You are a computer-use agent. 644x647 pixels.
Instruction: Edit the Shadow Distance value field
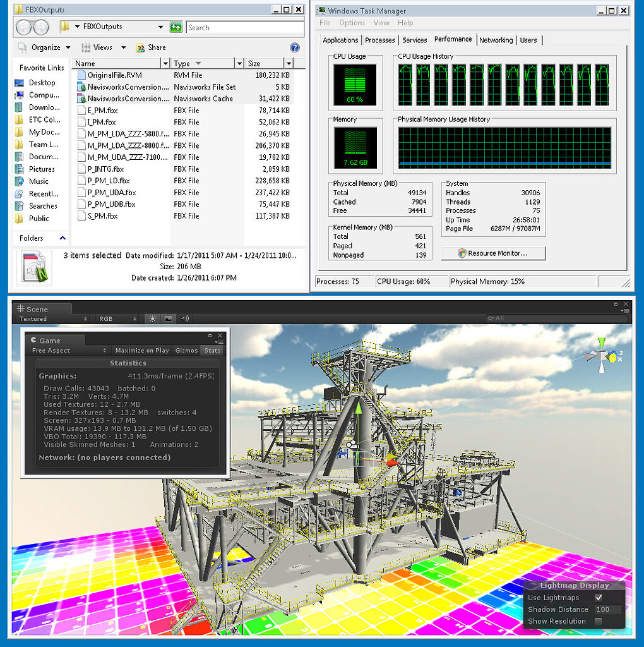coord(607,609)
